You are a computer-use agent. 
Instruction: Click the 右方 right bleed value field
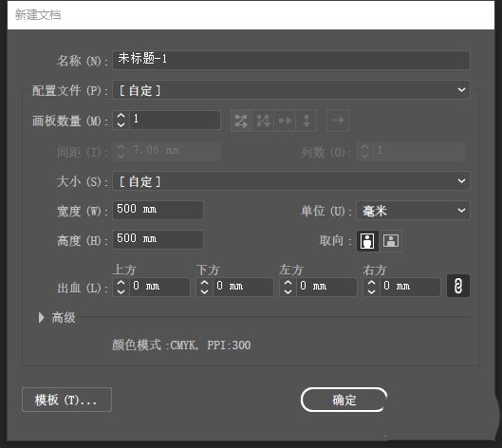[410, 287]
